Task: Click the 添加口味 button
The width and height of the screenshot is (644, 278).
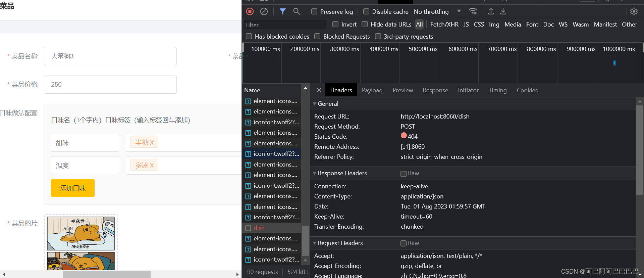Action: [73, 188]
